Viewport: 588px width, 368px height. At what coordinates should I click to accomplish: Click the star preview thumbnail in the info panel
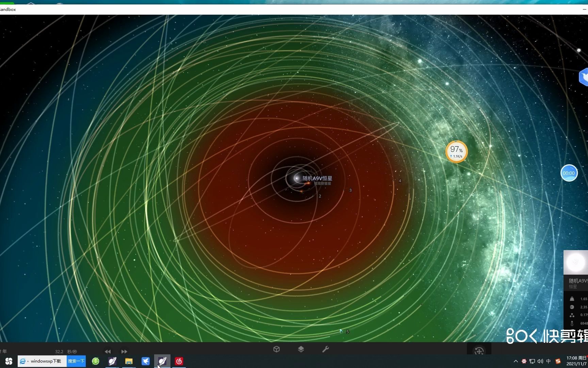click(576, 262)
